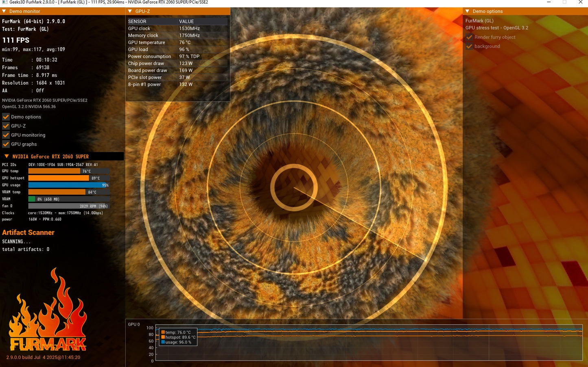Click the build date text below the logo
Screen dimensions: 588x367
(43, 358)
